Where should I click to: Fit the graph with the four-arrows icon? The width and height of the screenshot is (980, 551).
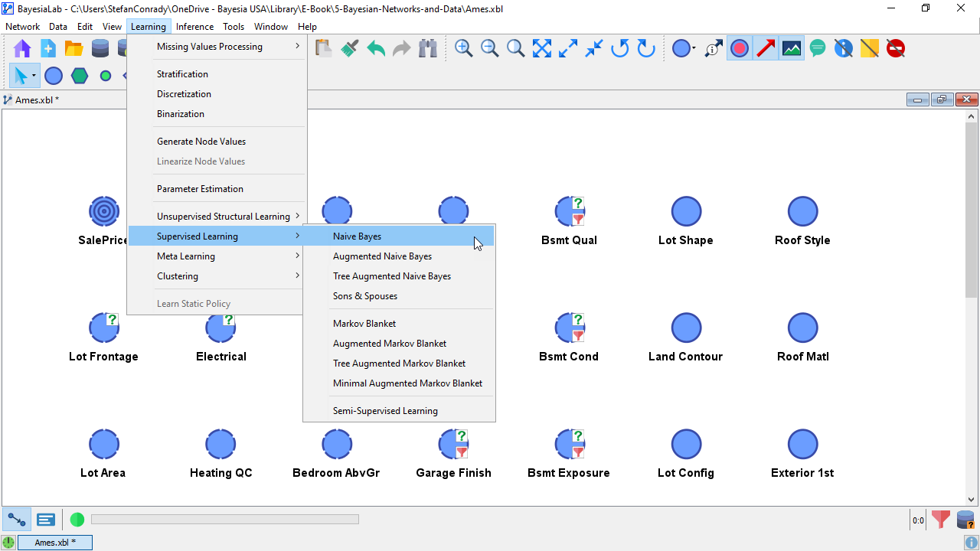coord(542,49)
